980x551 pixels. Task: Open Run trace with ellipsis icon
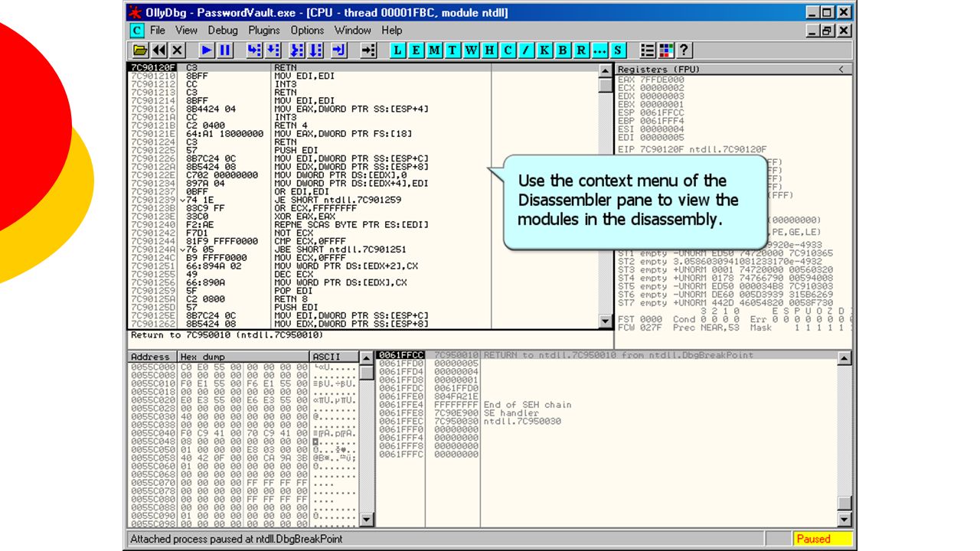pyautogui.click(x=599, y=51)
